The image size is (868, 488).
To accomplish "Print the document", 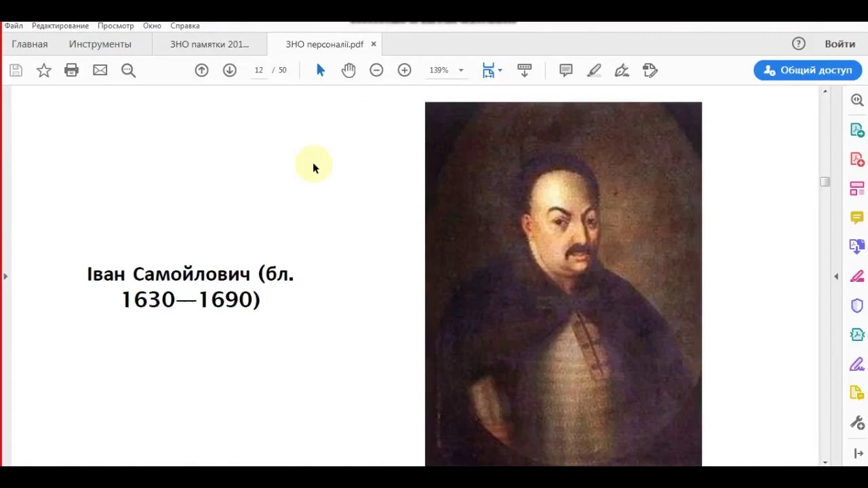I will pos(71,70).
